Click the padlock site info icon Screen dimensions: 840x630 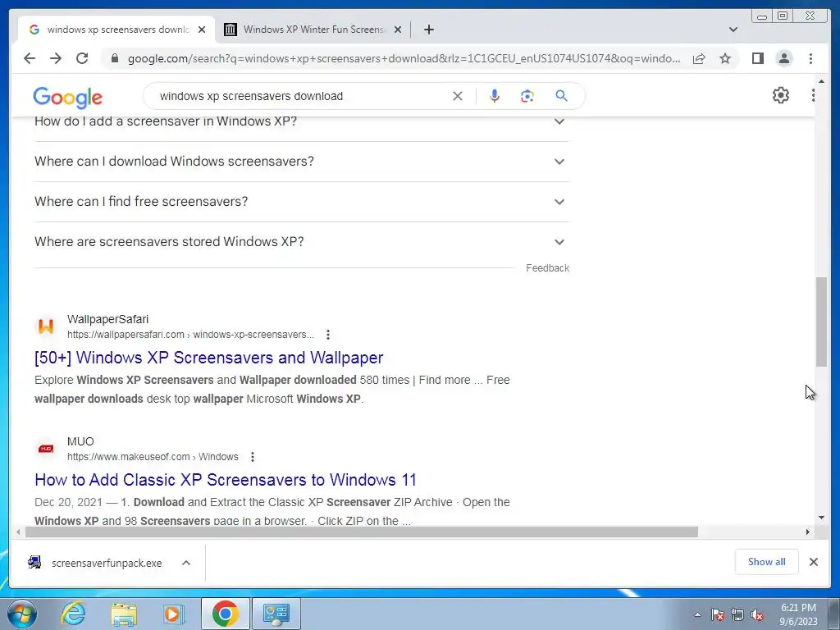tap(114, 58)
